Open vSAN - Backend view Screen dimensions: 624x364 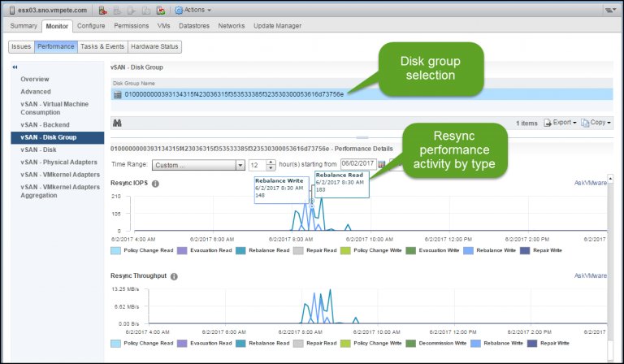pos(45,125)
